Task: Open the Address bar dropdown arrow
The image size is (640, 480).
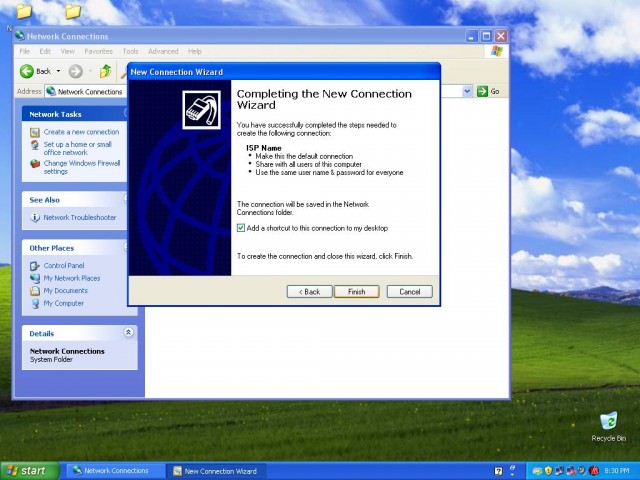Action: [x=467, y=91]
